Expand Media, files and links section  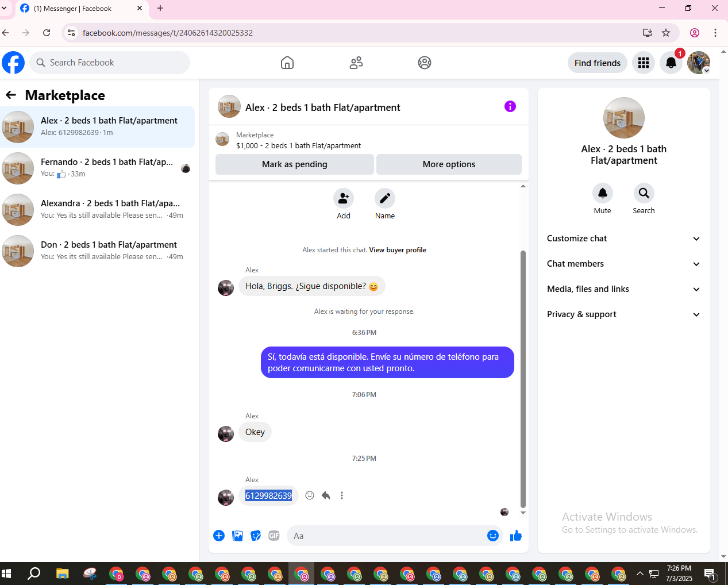(623, 289)
